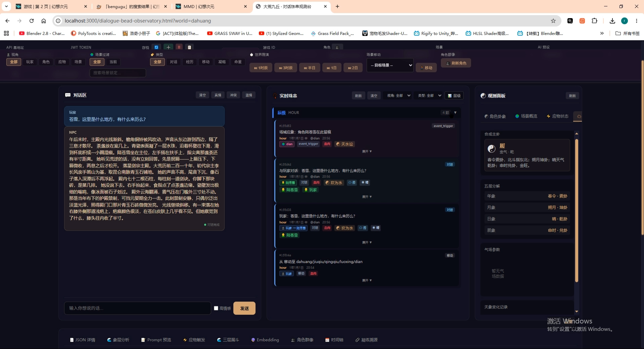Open Chrome three-dot menu
Screen dimensions: 644x349
pyautogui.click(x=637, y=21)
